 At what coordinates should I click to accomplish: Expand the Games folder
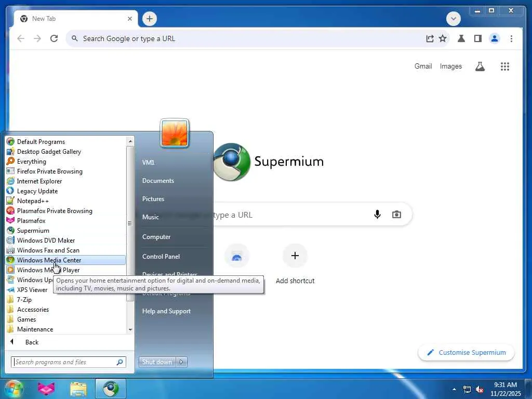[65, 320]
